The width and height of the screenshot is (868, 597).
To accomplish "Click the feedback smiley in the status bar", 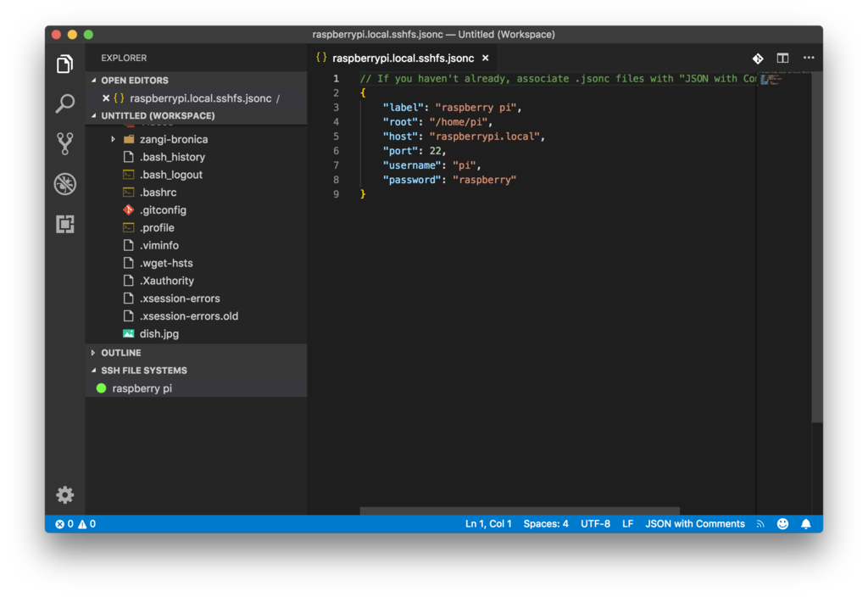I will pos(782,524).
